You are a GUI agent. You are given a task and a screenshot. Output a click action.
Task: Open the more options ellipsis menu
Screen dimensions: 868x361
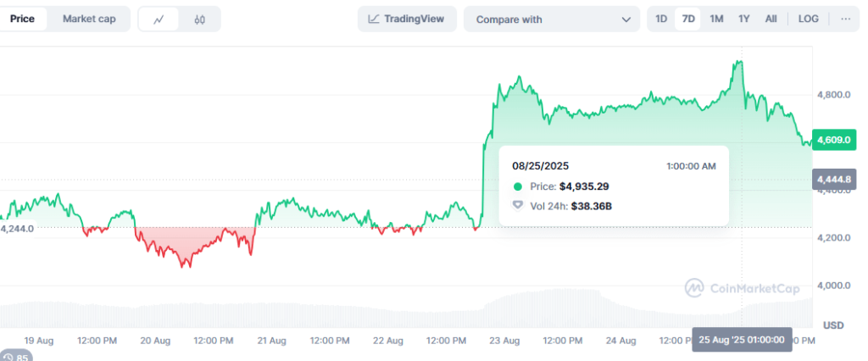click(845, 19)
